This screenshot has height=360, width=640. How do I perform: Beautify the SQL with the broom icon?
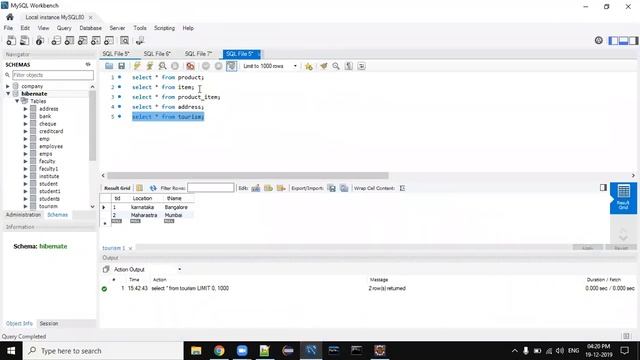pos(324,66)
